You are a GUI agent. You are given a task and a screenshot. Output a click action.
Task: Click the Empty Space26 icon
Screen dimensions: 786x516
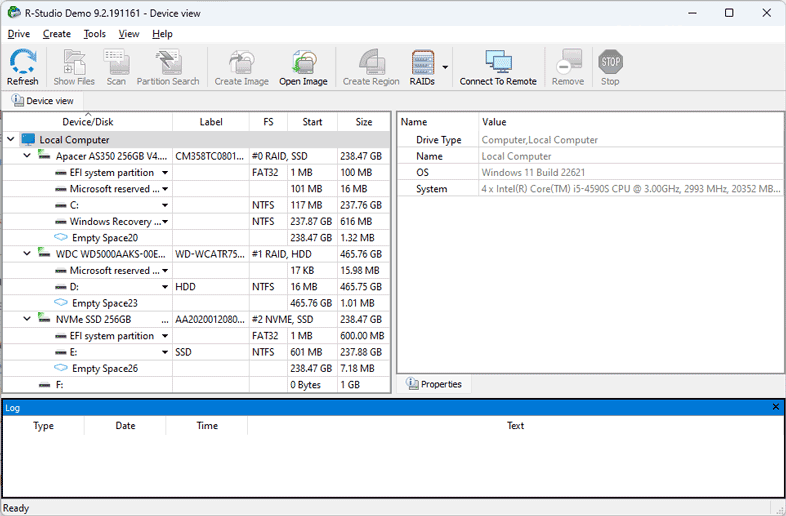click(x=61, y=368)
